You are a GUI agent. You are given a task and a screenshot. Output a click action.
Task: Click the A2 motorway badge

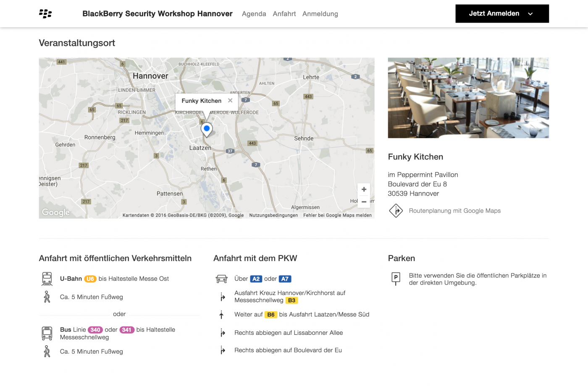pyautogui.click(x=256, y=279)
